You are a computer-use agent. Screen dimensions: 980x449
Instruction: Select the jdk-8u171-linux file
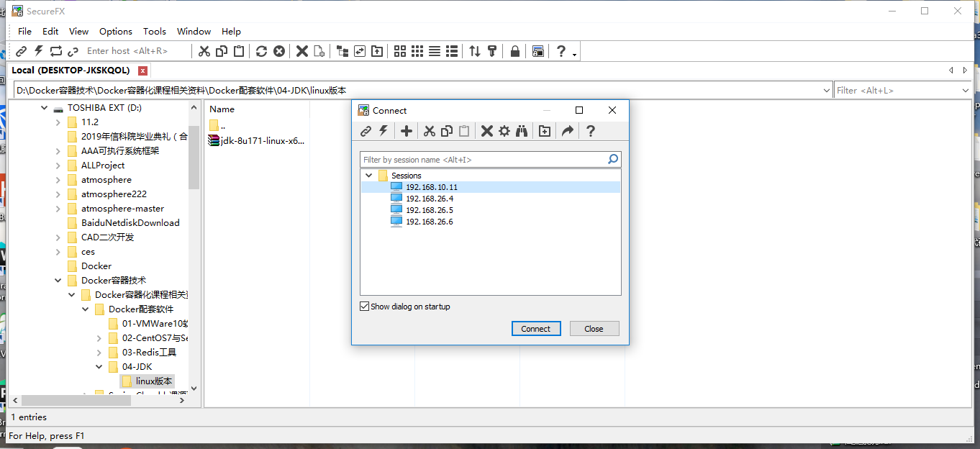pos(257,141)
